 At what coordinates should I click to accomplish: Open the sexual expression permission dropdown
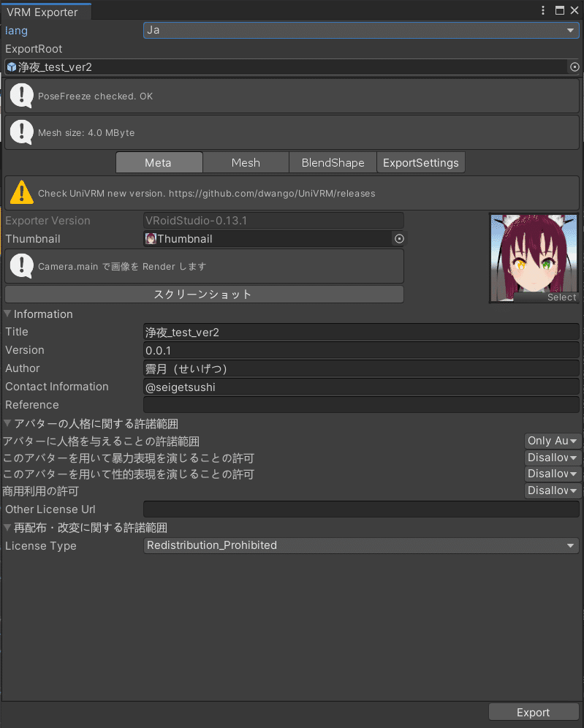(x=553, y=474)
